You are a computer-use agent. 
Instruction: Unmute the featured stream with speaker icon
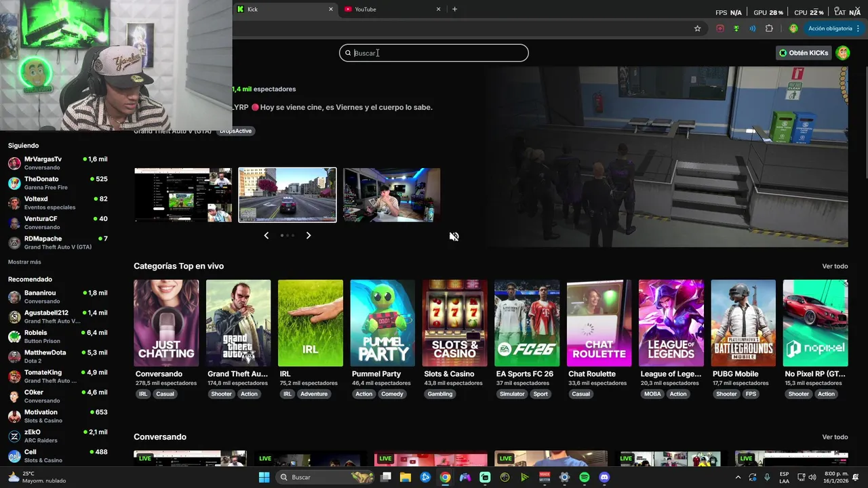click(454, 237)
